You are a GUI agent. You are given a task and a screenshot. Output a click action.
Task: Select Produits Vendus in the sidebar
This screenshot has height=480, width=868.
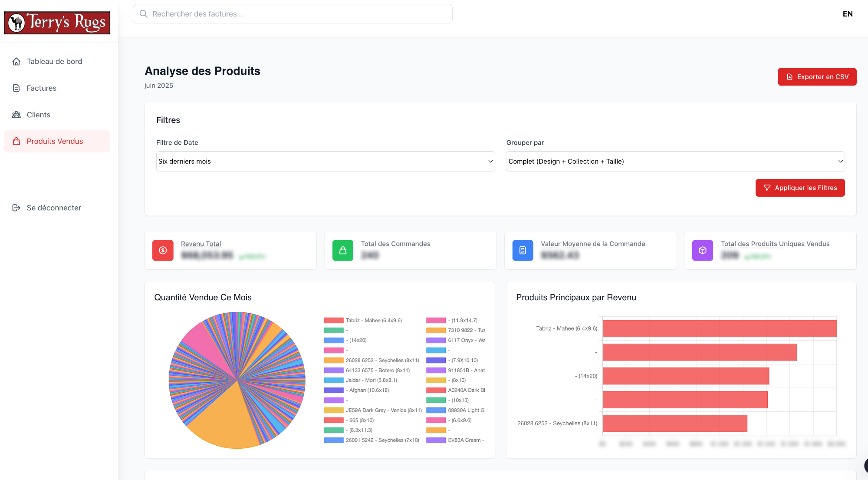coord(55,141)
